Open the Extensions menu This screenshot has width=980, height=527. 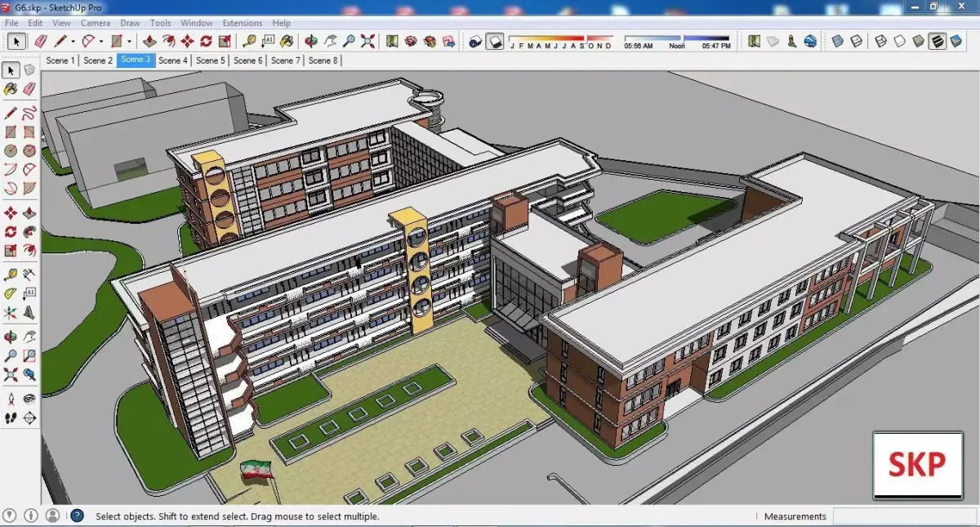(x=243, y=23)
